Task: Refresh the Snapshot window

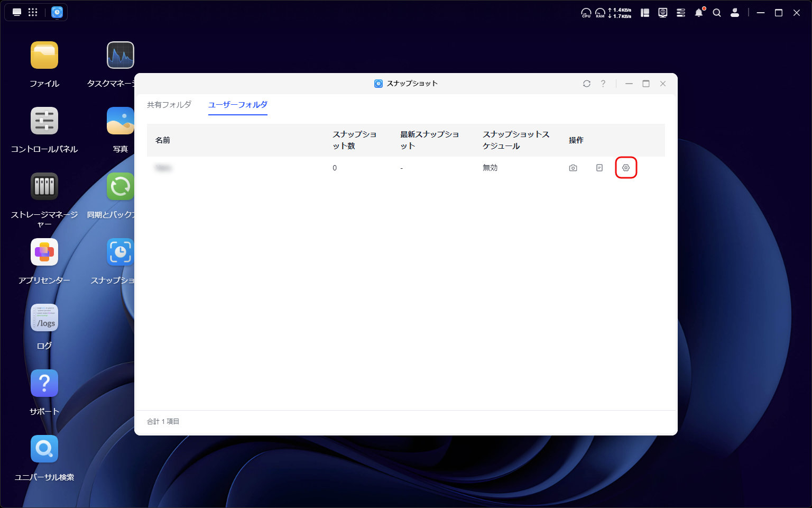Action: [587, 84]
